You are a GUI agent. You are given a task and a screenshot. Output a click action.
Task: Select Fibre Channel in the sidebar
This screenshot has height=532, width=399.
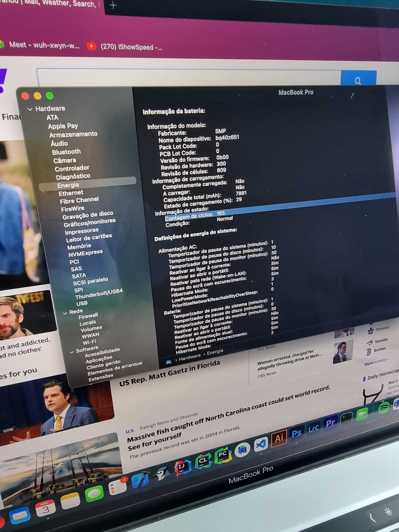79,200
